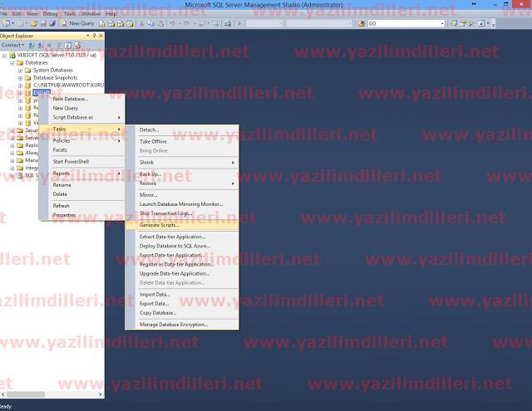Click the Object Explorer stop icon
532x411 pixels.
point(50,45)
